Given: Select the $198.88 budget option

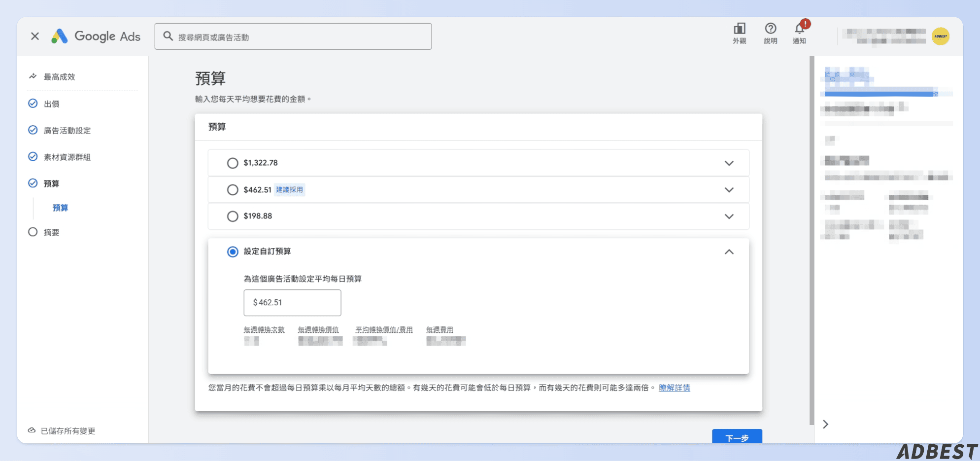Looking at the screenshot, I should pos(233,216).
